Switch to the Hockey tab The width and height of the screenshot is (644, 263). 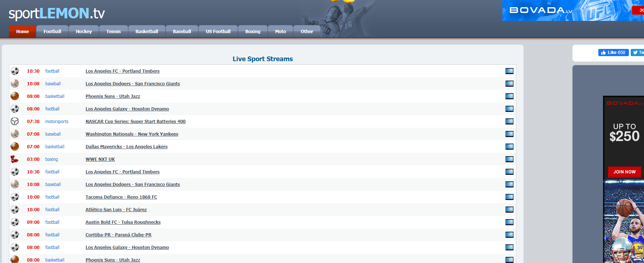pos(84,31)
